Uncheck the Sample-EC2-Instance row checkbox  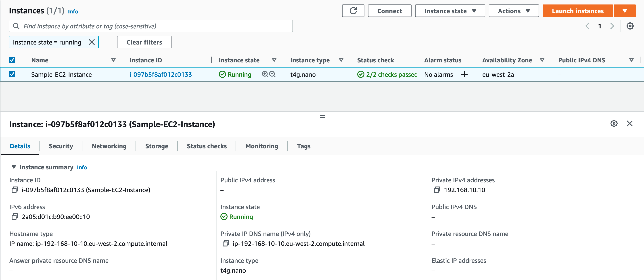point(12,74)
